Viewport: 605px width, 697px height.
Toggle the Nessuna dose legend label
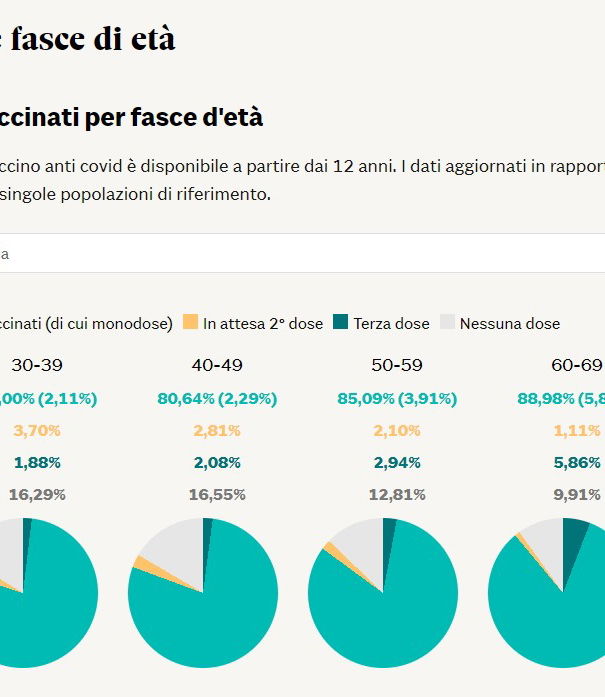pos(510,324)
